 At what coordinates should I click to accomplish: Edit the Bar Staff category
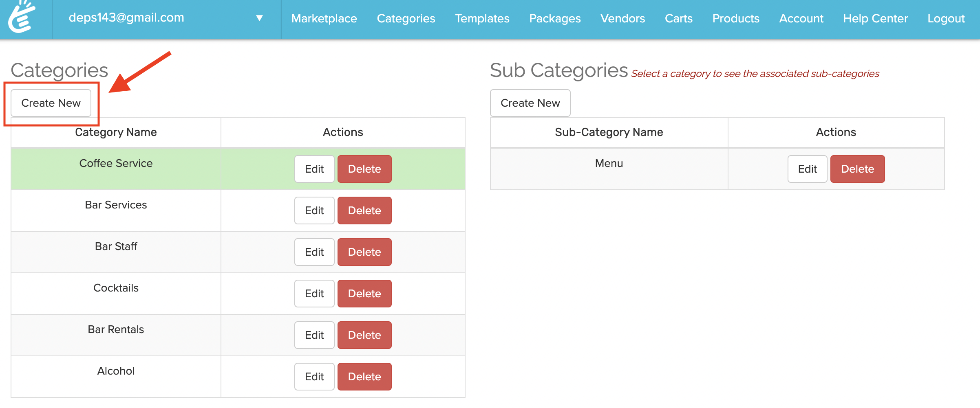[314, 252]
